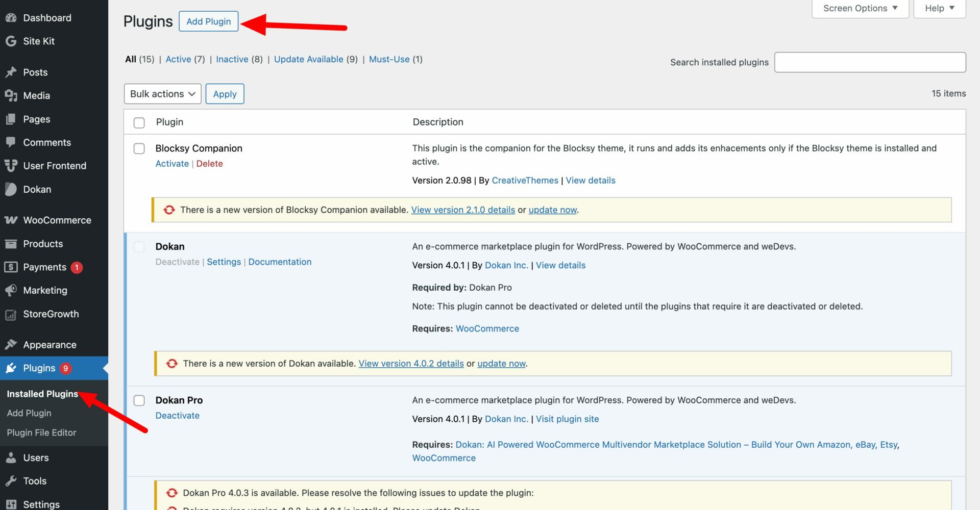The height and width of the screenshot is (510, 980).
Task: Click the User Frontend icon
Action: [11, 166]
